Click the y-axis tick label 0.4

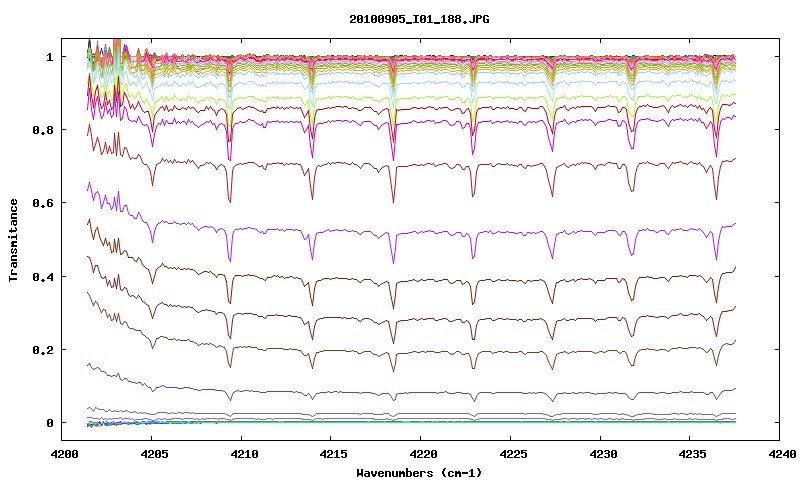[x=42, y=276]
